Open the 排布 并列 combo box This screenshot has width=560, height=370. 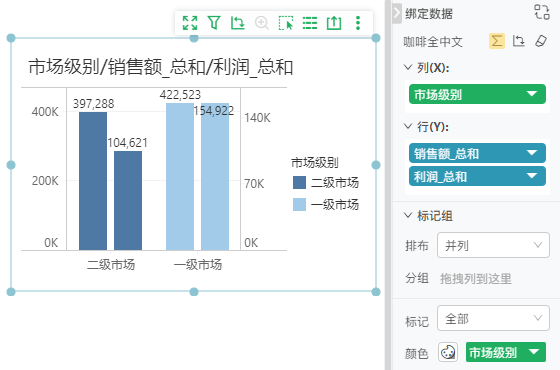coord(493,245)
